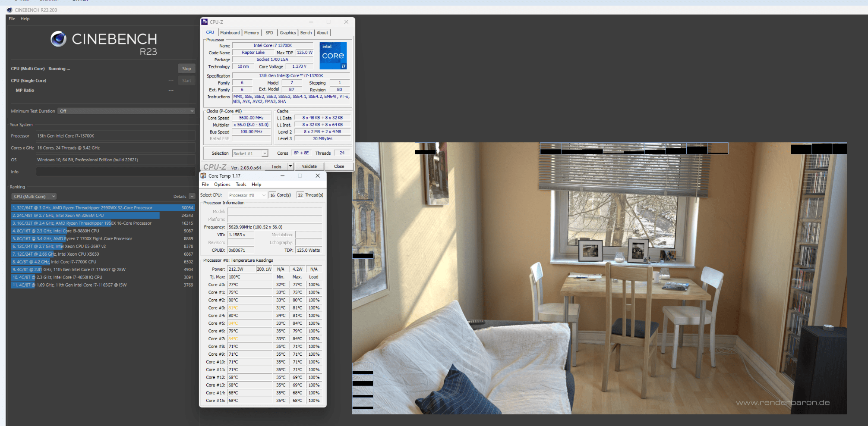Switch to the Bench tab in CPU-Z

tap(306, 33)
